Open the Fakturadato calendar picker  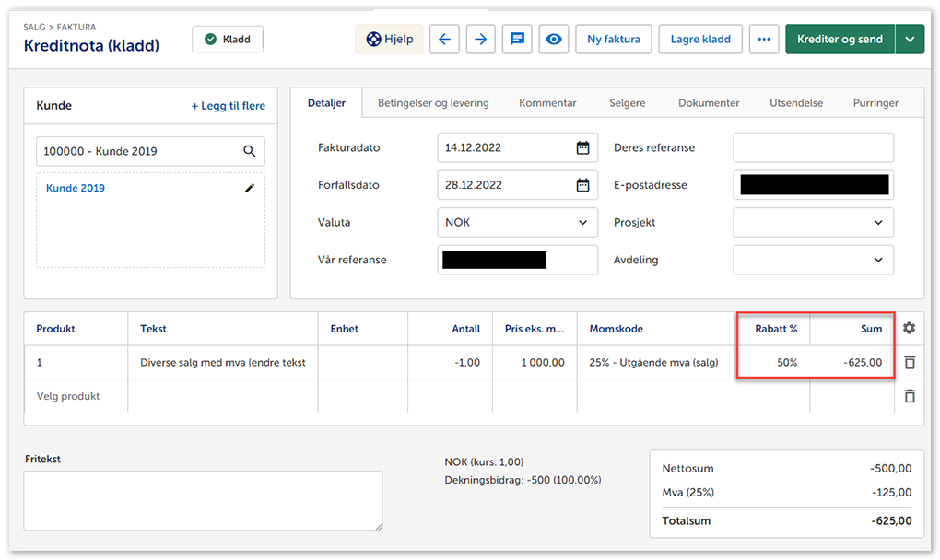pos(582,147)
